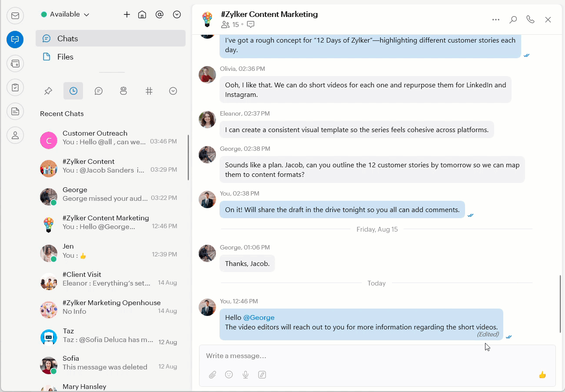Click the Recent Chats heading
The image size is (565, 392).
click(62, 114)
